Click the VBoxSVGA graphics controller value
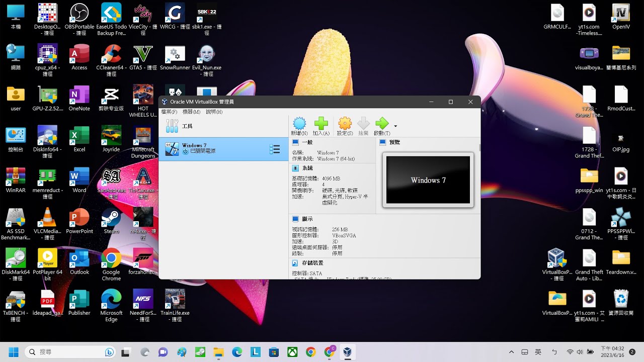This screenshot has width=644, height=362. (x=344, y=235)
